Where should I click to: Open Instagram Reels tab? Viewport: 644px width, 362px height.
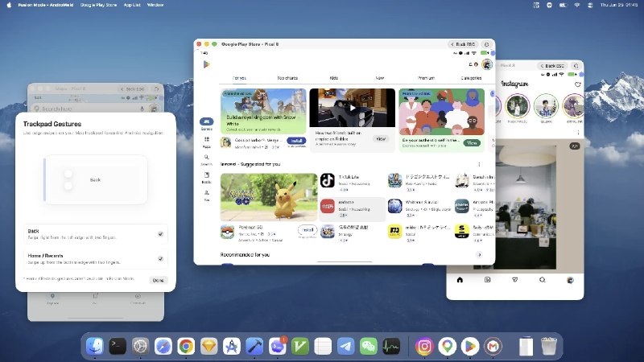coord(488,280)
